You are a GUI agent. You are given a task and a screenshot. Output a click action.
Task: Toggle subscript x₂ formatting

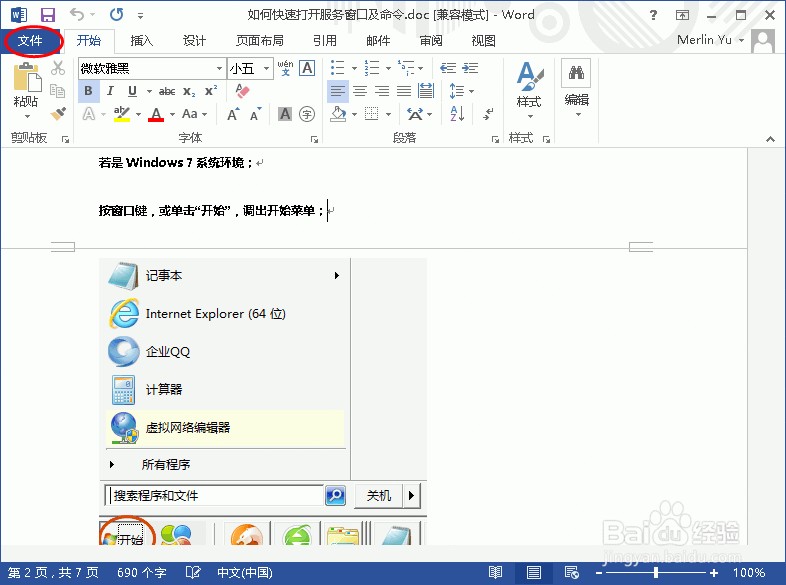click(189, 91)
